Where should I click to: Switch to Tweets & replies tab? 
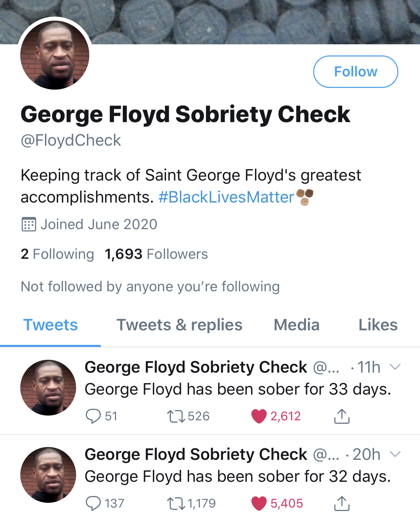pyautogui.click(x=179, y=325)
